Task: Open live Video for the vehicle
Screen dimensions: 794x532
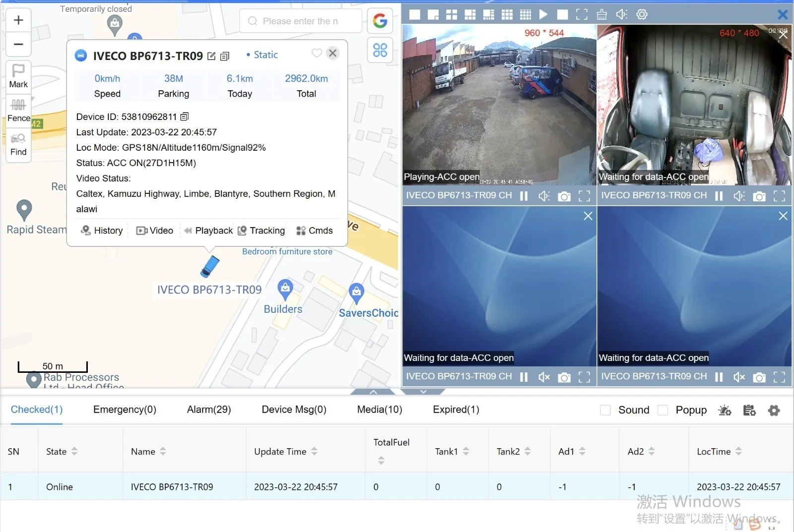Action: tap(155, 231)
